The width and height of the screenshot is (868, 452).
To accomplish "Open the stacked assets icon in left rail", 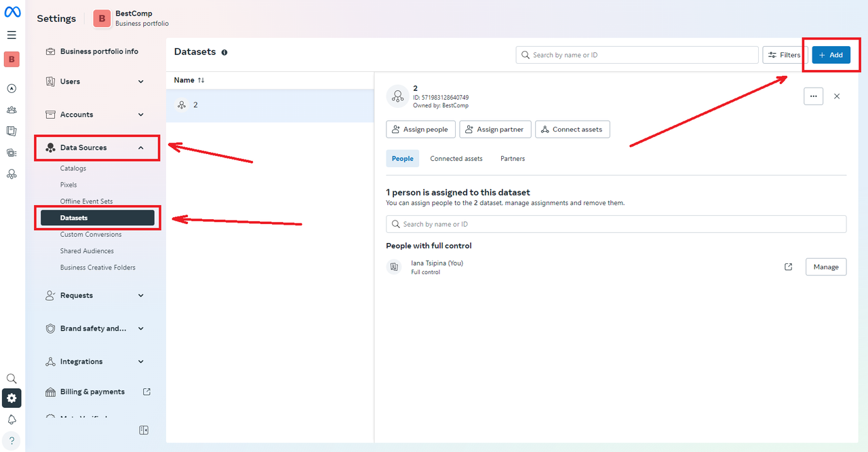I will click(x=12, y=153).
